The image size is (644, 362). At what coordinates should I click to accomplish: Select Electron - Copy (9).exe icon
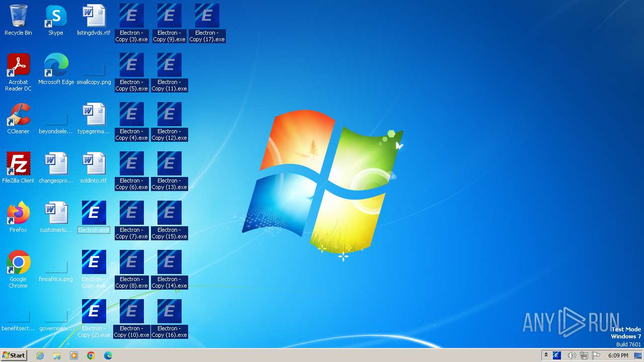169,23
